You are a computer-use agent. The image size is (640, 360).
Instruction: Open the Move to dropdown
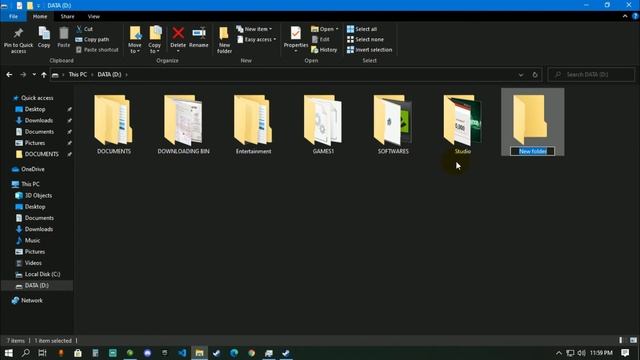(135, 40)
